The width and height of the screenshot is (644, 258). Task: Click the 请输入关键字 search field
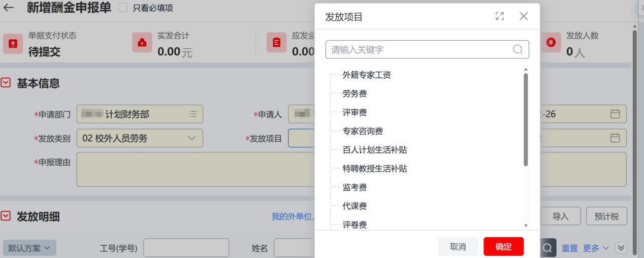tap(419, 50)
